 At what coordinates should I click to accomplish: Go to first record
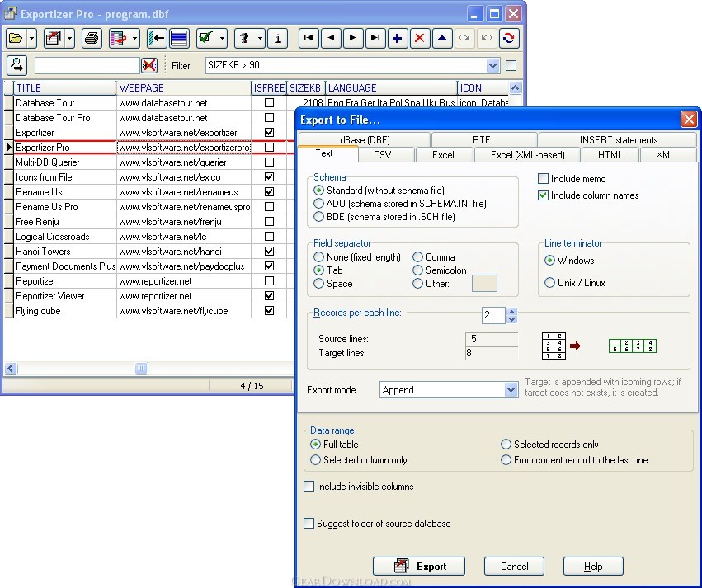(309, 39)
